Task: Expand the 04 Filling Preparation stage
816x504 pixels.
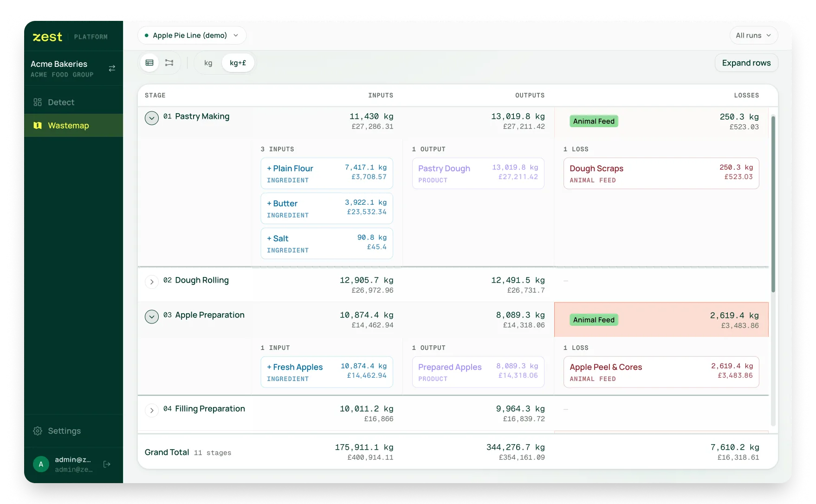Action: pos(152,410)
